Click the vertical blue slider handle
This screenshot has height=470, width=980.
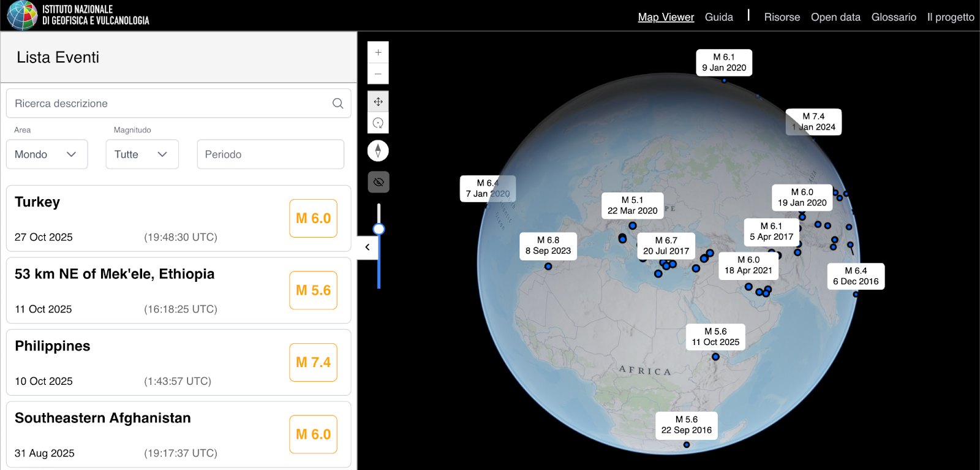[379, 229]
